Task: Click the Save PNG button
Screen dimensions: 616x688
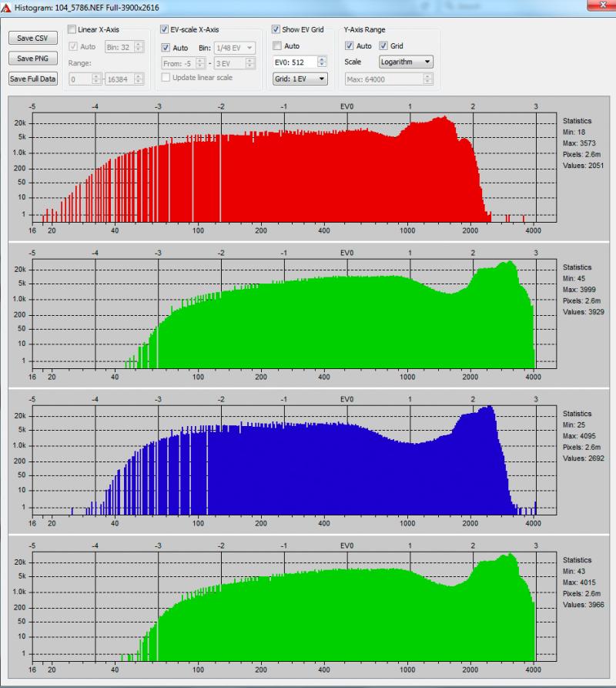Action: click(32, 59)
